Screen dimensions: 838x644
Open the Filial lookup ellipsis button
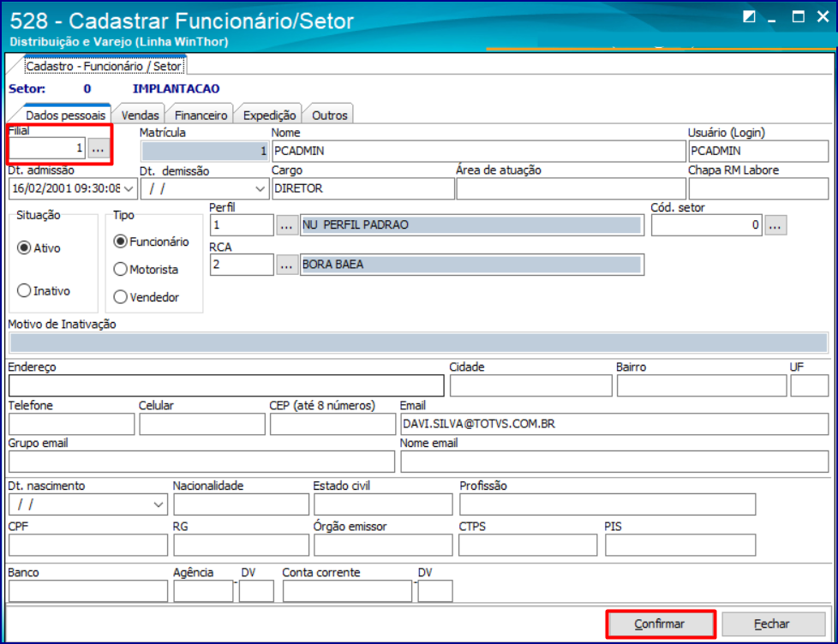[x=98, y=148]
